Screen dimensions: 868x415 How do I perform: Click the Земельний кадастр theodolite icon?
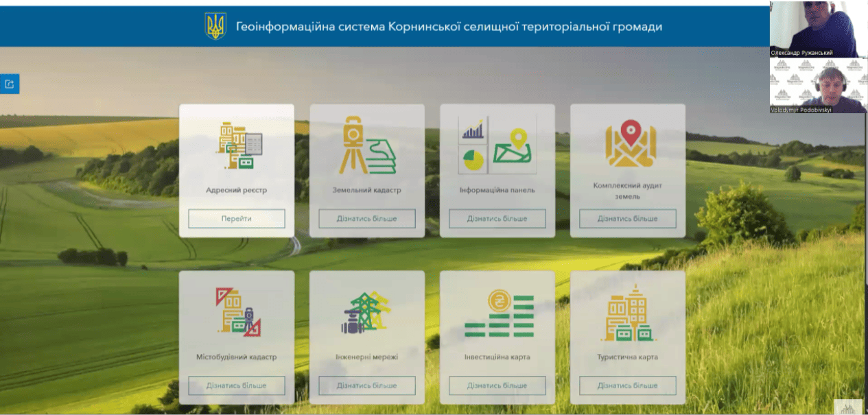click(366, 145)
